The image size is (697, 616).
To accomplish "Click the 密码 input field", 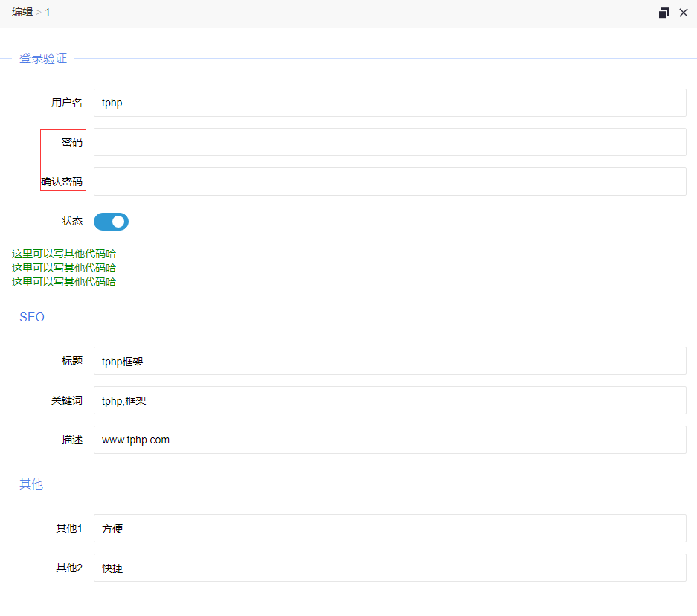I will (x=390, y=142).
